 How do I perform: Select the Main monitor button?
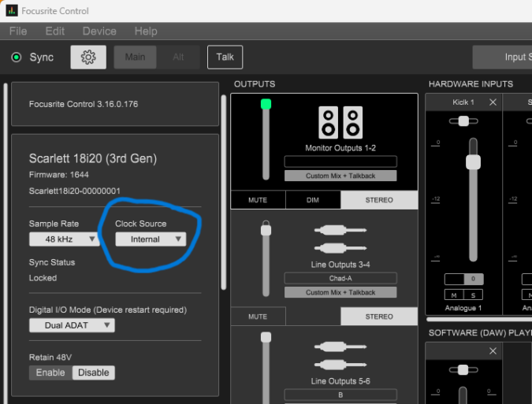(135, 57)
